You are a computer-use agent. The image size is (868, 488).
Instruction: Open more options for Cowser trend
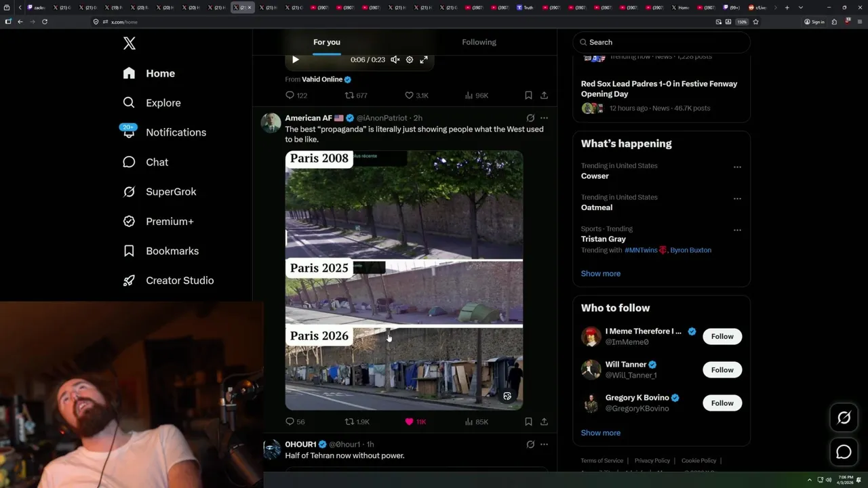(x=737, y=167)
